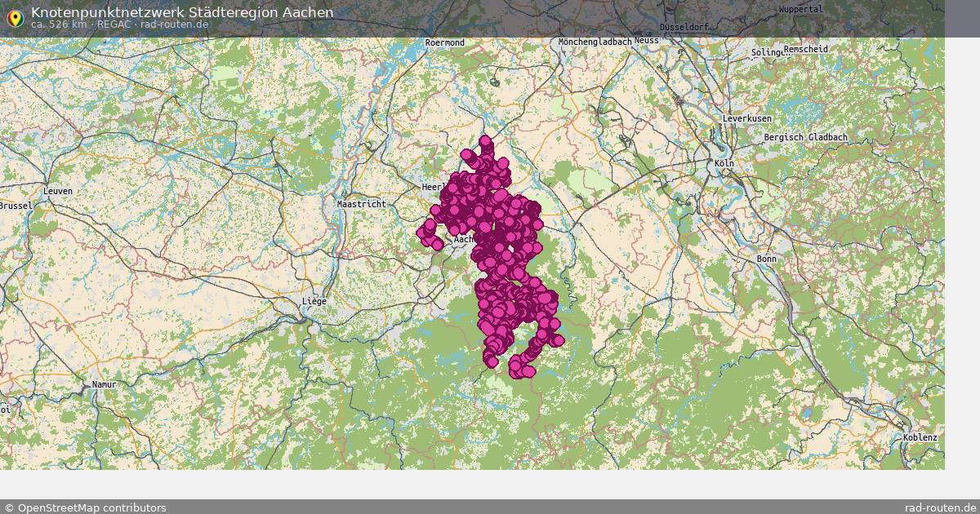Click the ca. 526 km distance text
Image resolution: width=980 pixels, height=514 pixels.
(x=56, y=24)
